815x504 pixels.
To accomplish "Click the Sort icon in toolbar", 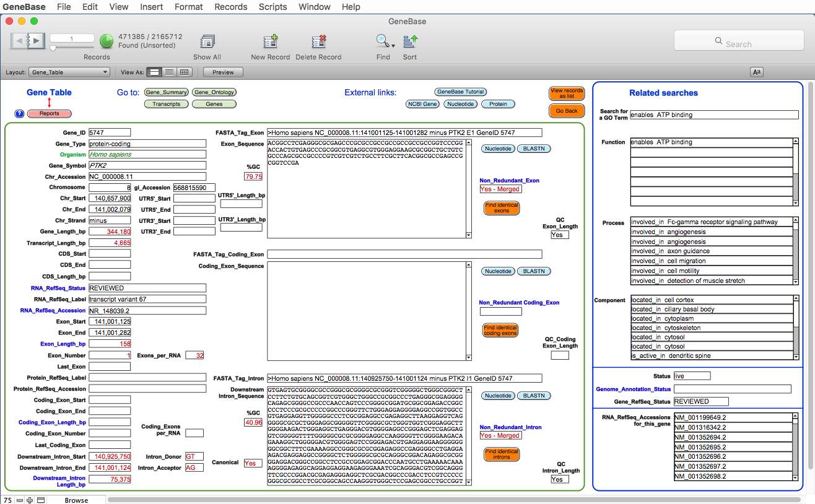I will tap(410, 41).
